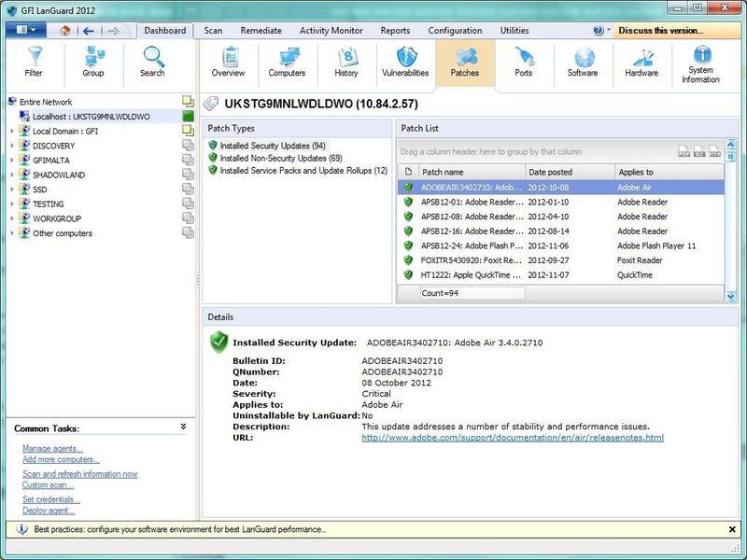This screenshot has height=560, width=747.
Task: Export patch list to XLS
Action: tap(699, 151)
